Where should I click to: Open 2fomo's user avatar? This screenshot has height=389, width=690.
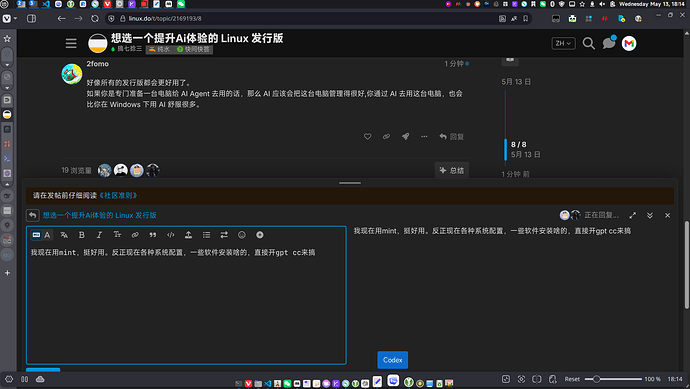(x=72, y=74)
